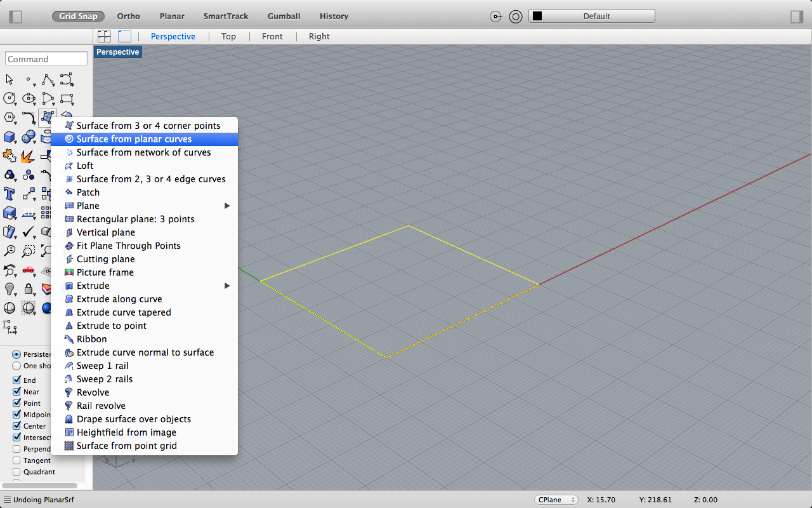The width and height of the screenshot is (812, 508).
Task: Select the One shot radio button
Action: coord(16,366)
